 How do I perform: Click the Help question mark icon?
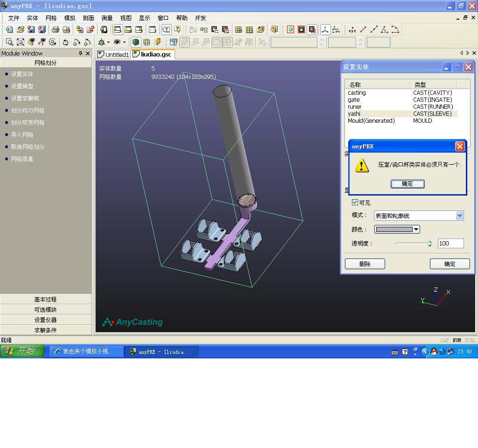177,29
